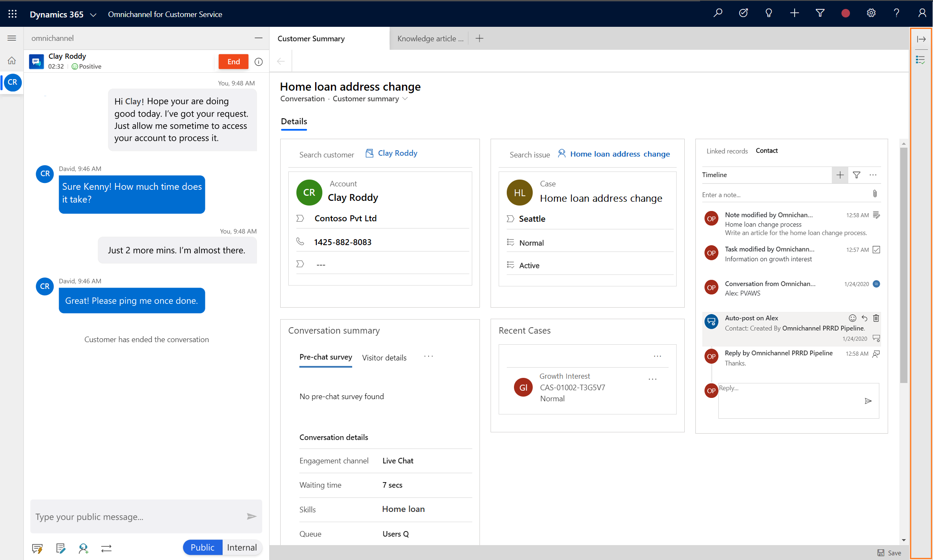Click the message input field
Image resolution: width=933 pixels, height=560 pixels.
pos(137,516)
